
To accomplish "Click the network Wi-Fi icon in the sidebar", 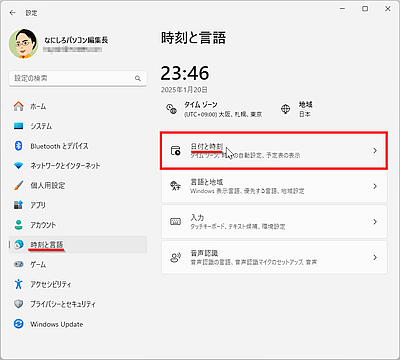I will [19, 166].
